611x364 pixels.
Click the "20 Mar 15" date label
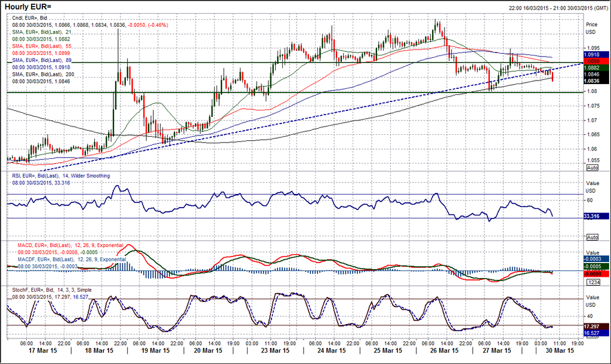[x=208, y=350]
